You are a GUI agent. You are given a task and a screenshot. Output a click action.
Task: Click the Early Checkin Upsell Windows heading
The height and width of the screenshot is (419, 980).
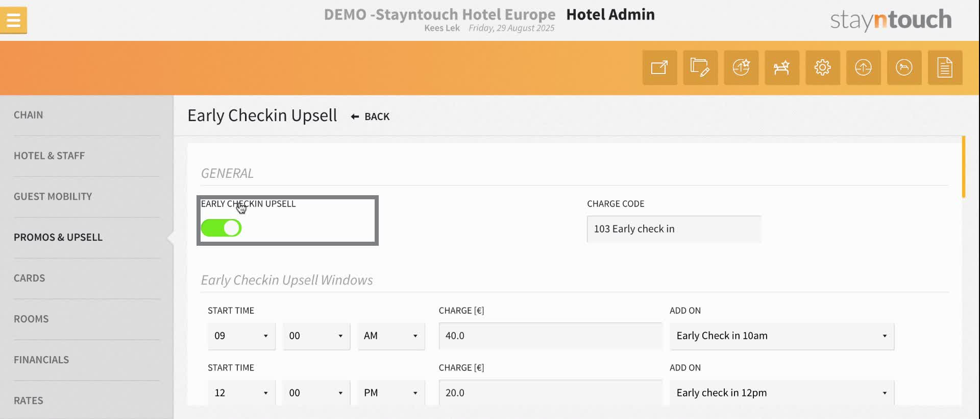pyautogui.click(x=287, y=280)
